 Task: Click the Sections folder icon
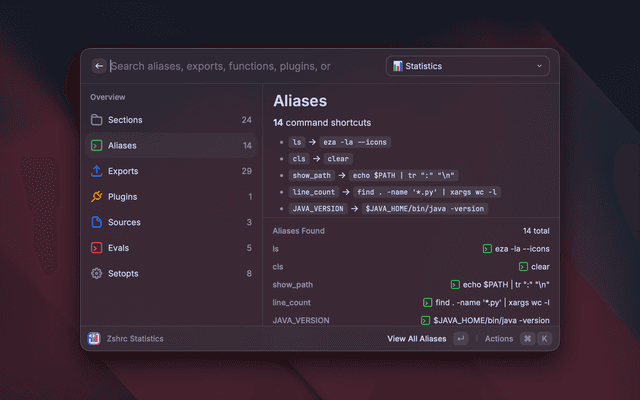pyautogui.click(x=96, y=120)
